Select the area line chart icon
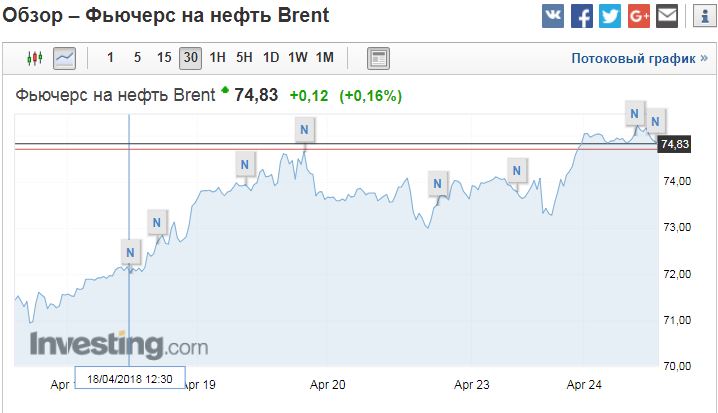 click(x=65, y=58)
